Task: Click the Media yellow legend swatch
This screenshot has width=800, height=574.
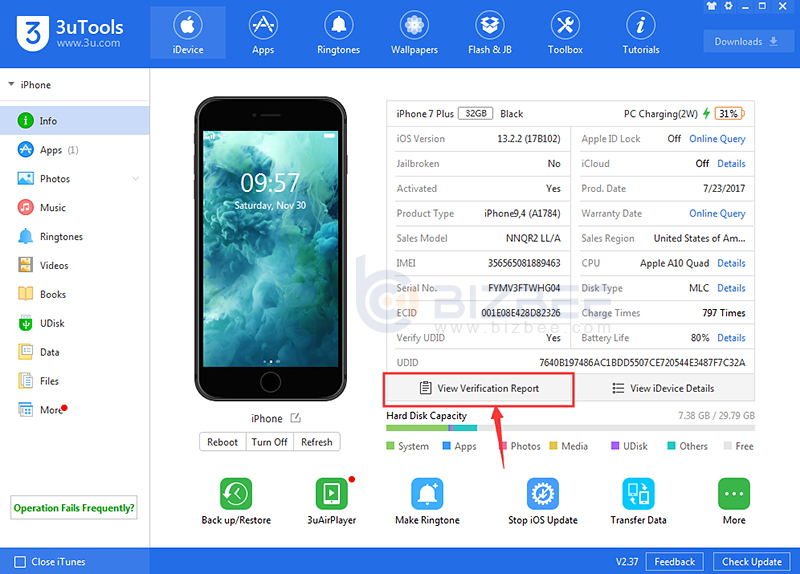Action: (553, 446)
